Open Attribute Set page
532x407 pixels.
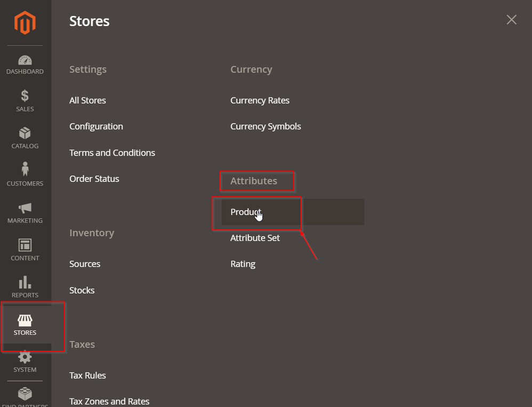point(255,238)
